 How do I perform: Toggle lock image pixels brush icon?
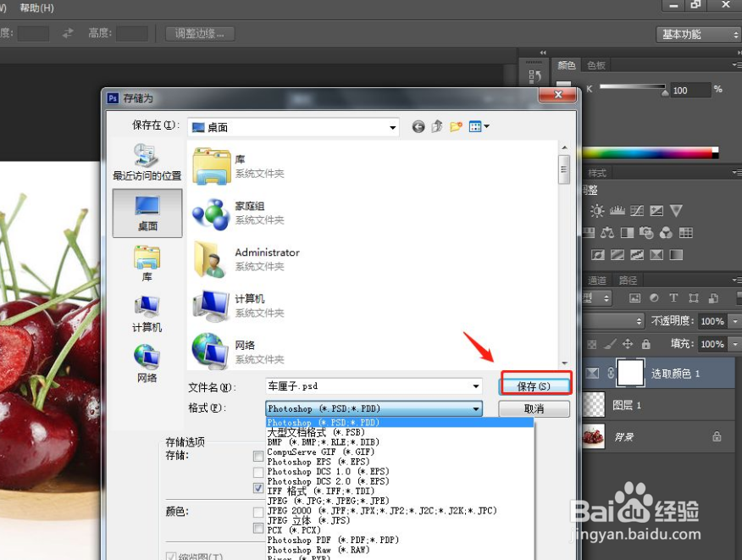pyautogui.click(x=611, y=344)
